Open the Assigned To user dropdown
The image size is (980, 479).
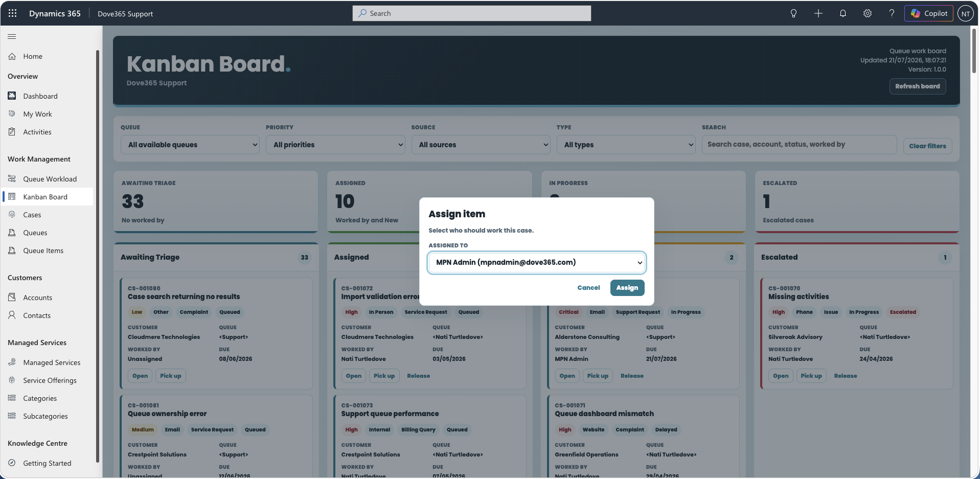(x=536, y=262)
